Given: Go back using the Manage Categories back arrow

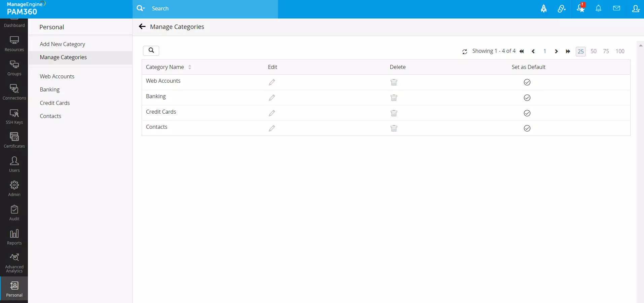Looking at the screenshot, I should 142,27.
